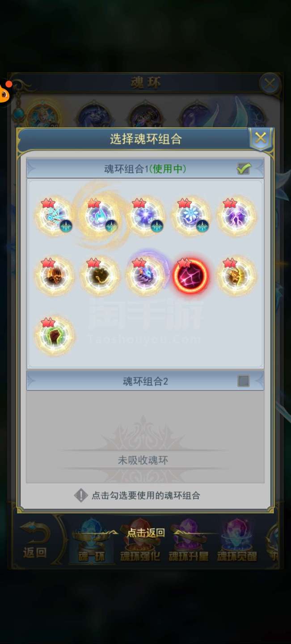Viewport: 291px width, 644px height.
Task: Choose the snowflake flower soul ring
Action: click(x=191, y=216)
